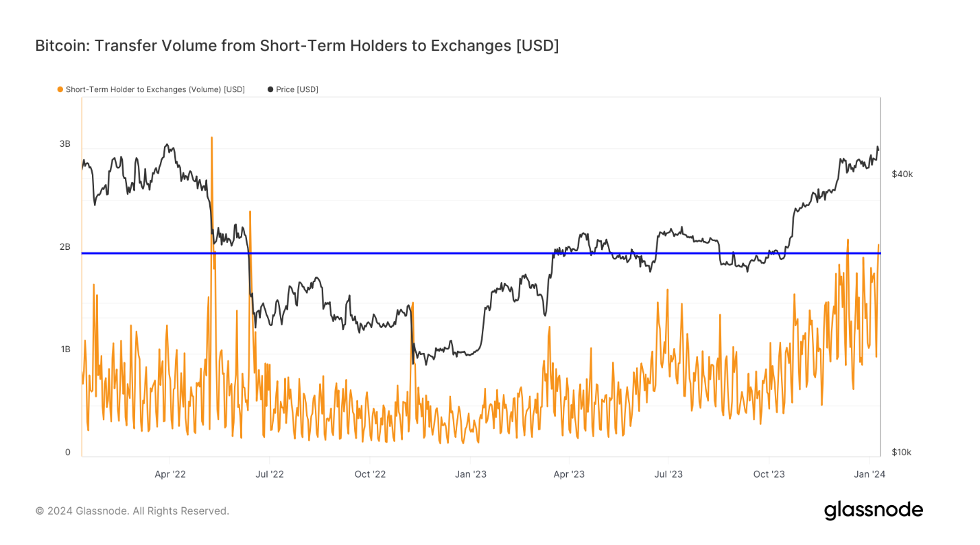Click the 2B y-axis label
This screenshot has width=980, height=545.
pos(65,247)
